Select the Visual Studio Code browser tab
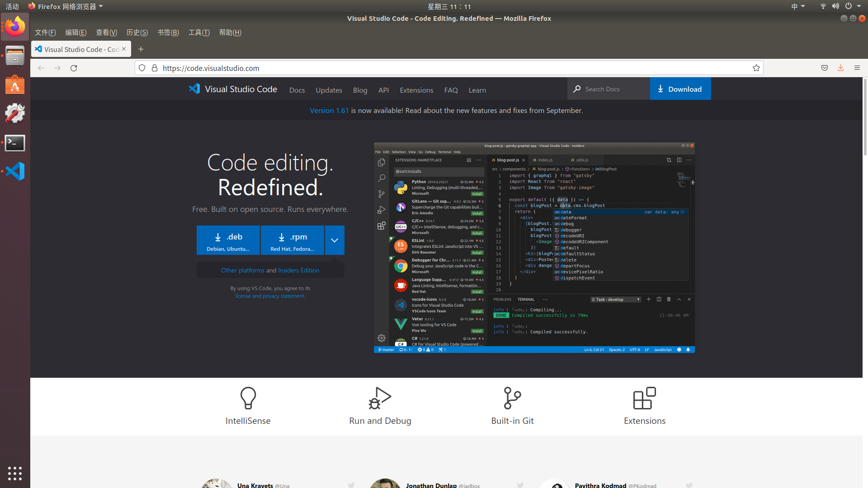868x488 pixels. pos(77,49)
